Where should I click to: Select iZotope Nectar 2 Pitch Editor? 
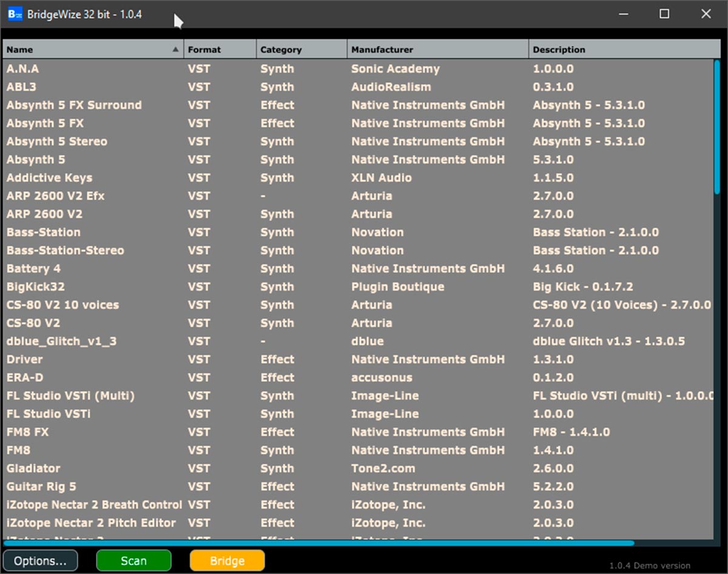[x=91, y=524]
